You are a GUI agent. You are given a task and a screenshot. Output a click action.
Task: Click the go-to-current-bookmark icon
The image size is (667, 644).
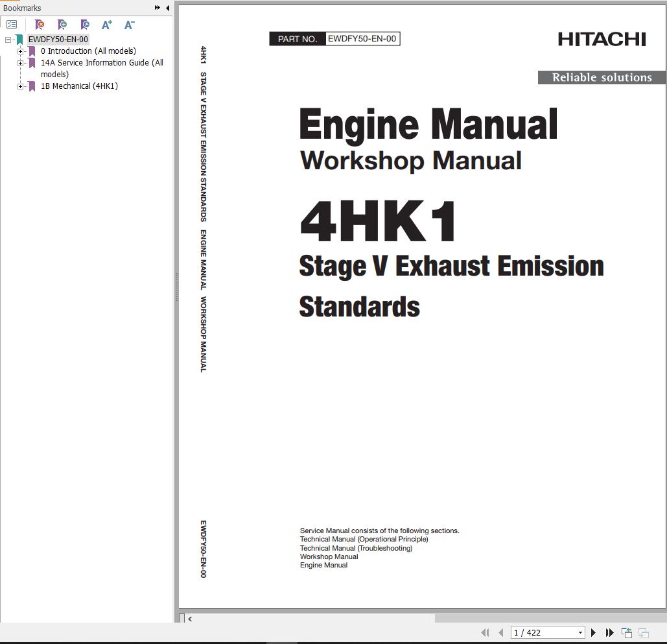85,25
